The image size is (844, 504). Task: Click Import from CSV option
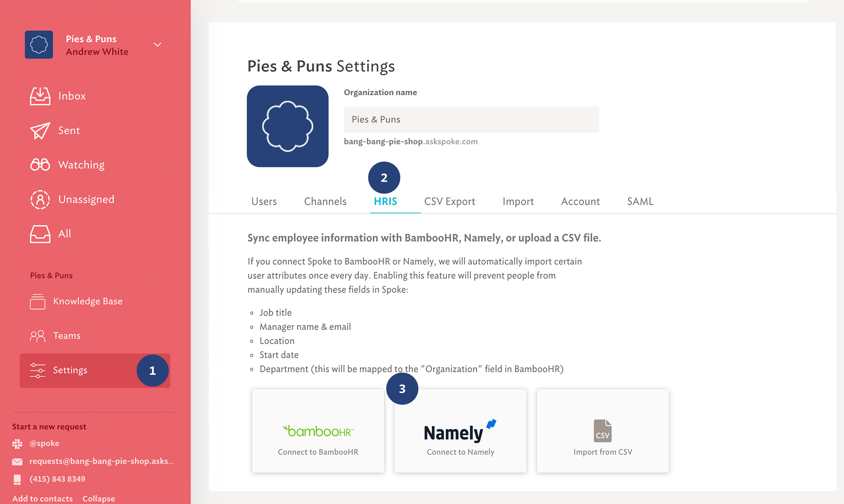pos(602,431)
